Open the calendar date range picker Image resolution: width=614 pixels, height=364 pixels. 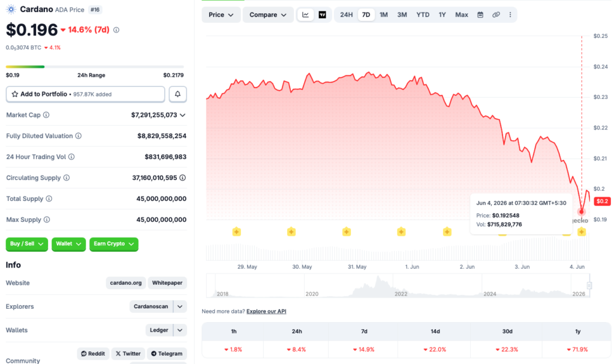coord(480,15)
